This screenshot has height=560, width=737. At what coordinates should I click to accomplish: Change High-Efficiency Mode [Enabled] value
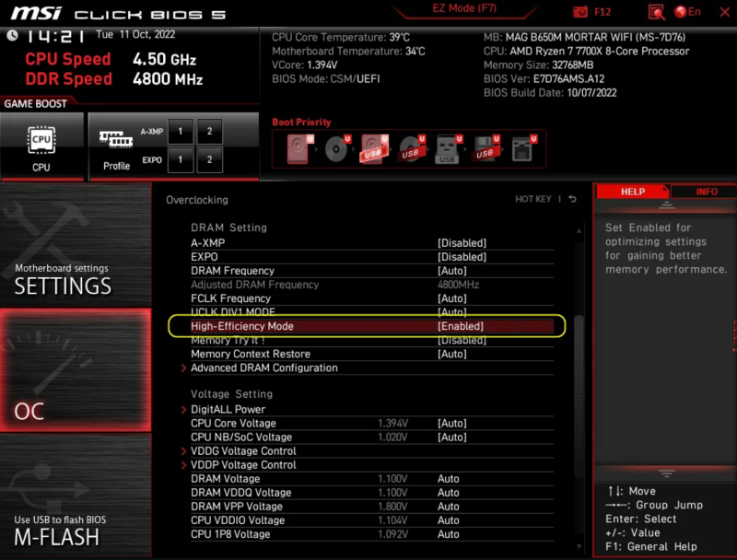coord(460,326)
